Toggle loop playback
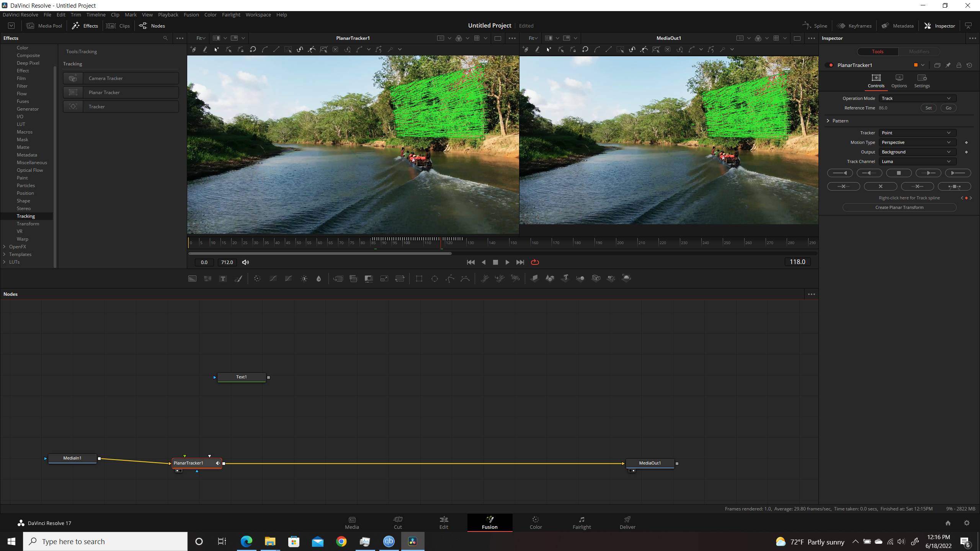Image resolution: width=980 pixels, height=551 pixels. tap(535, 262)
